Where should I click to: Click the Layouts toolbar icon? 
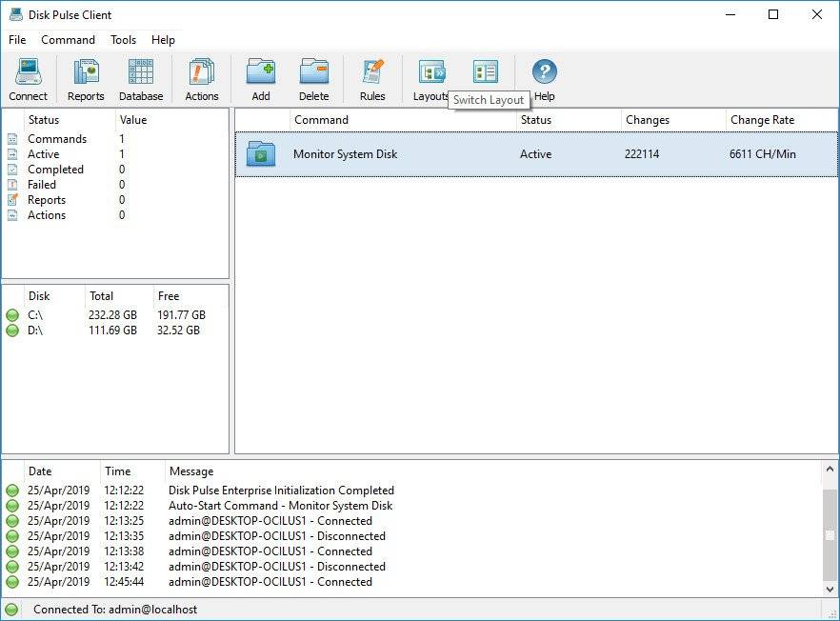click(431, 74)
